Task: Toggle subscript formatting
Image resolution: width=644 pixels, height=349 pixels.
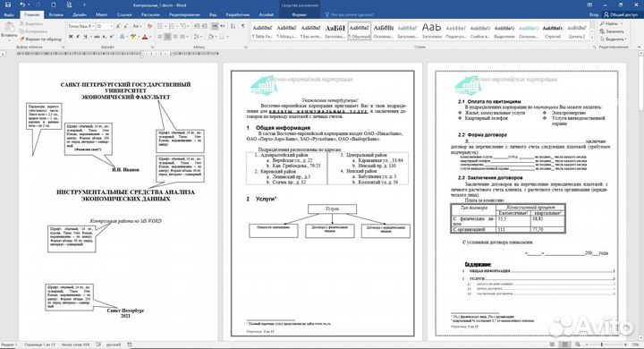Action: click(x=105, y=37)
